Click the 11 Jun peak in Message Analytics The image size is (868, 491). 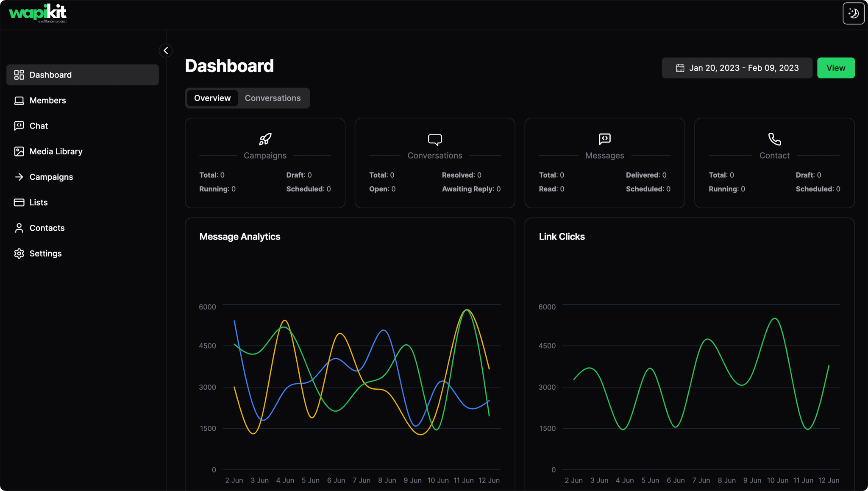(x=467, y=310)
